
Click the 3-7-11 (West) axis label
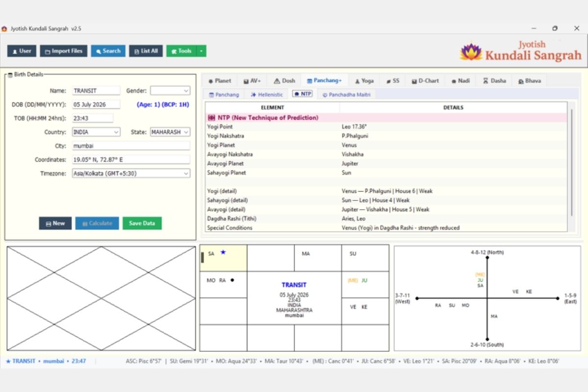(x=403, y=298)
